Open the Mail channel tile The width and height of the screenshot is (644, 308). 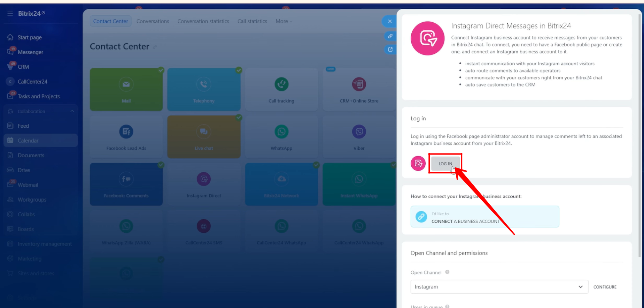tap(126, 89)
